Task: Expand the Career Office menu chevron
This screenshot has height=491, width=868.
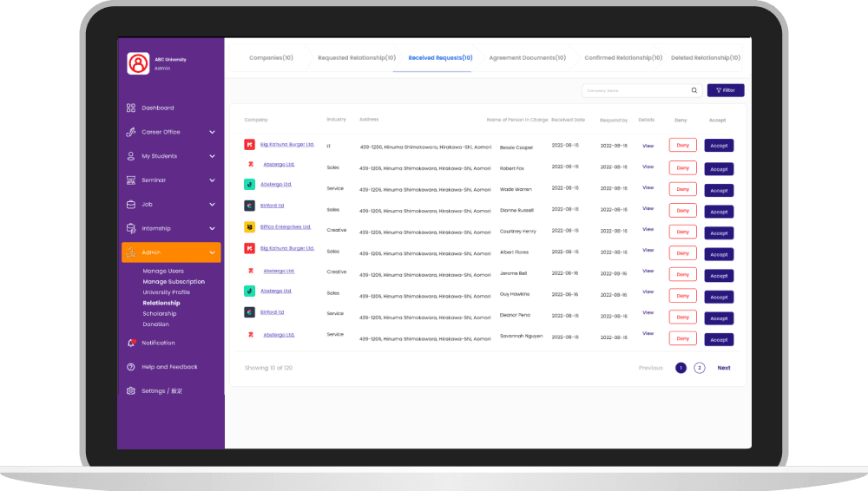Action: (x=212, y=132)
